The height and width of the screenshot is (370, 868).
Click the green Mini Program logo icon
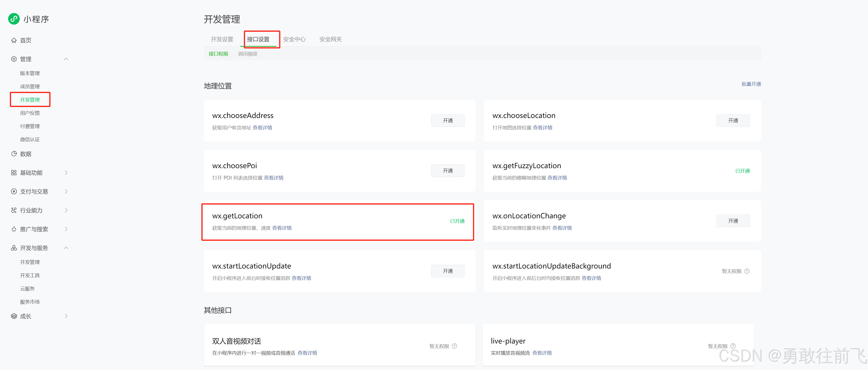coord(14,19)
